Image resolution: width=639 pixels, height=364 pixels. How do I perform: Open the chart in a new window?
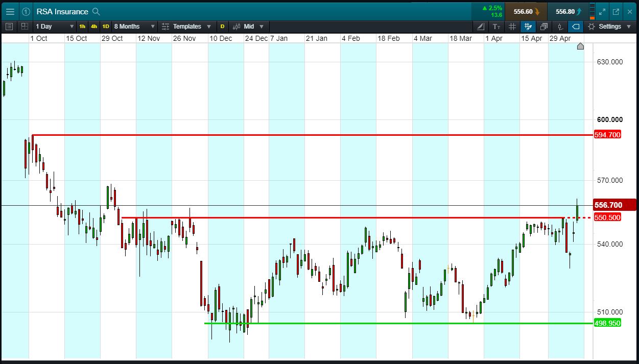[616, 11]
